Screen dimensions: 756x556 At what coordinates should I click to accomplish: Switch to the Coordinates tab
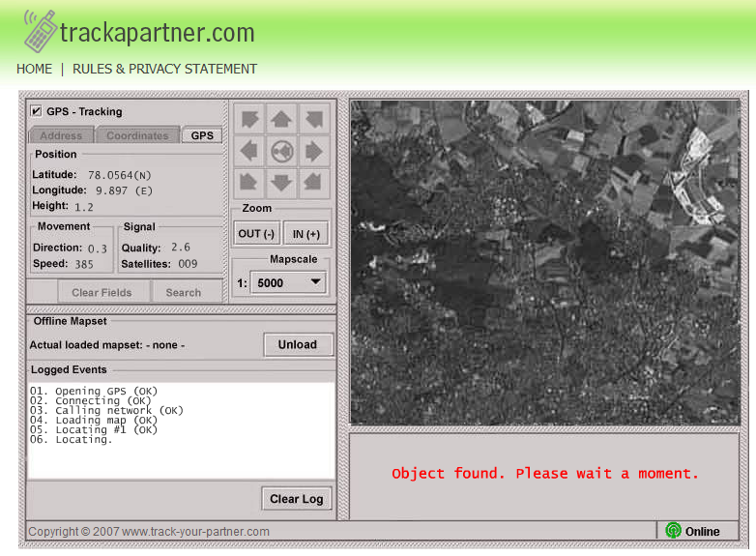tap(138, 135)
